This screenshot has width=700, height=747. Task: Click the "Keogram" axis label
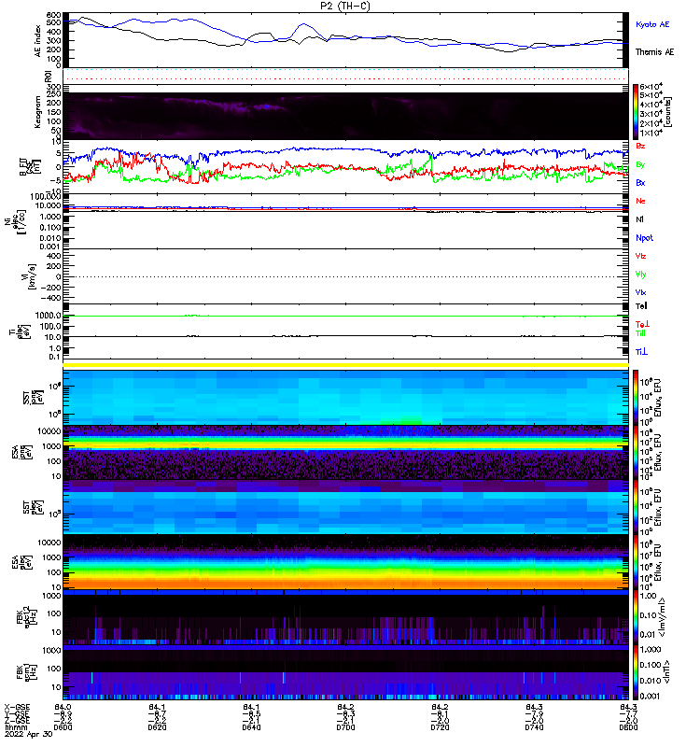coord(37,112)
